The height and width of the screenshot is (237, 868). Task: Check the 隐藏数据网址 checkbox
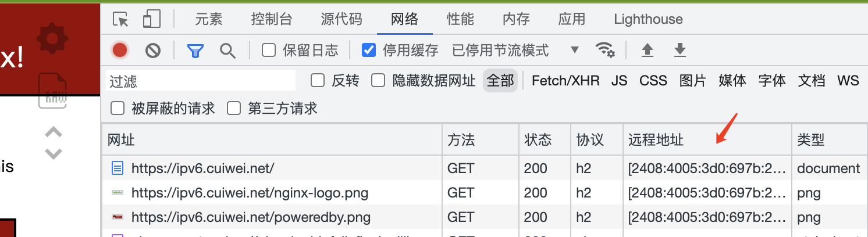[379, 81]
